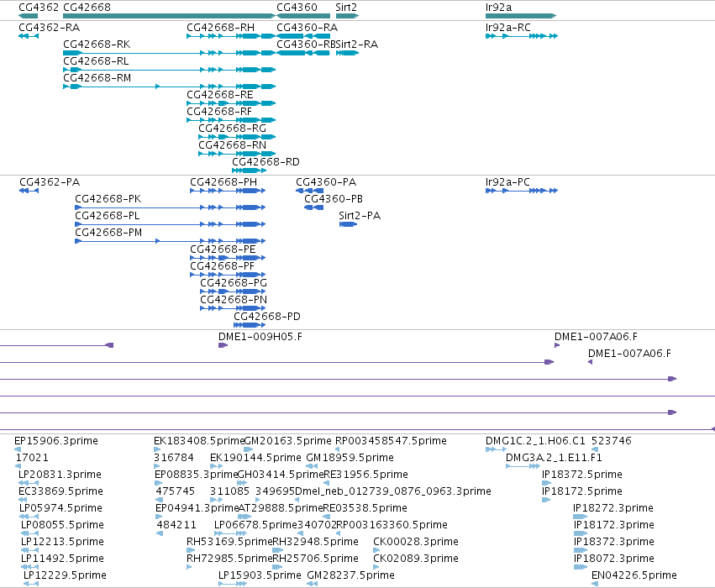Viewport: 715px width, 588px height.
Task: Click protein CG42668-PN
Action: (x=234, y=301)
